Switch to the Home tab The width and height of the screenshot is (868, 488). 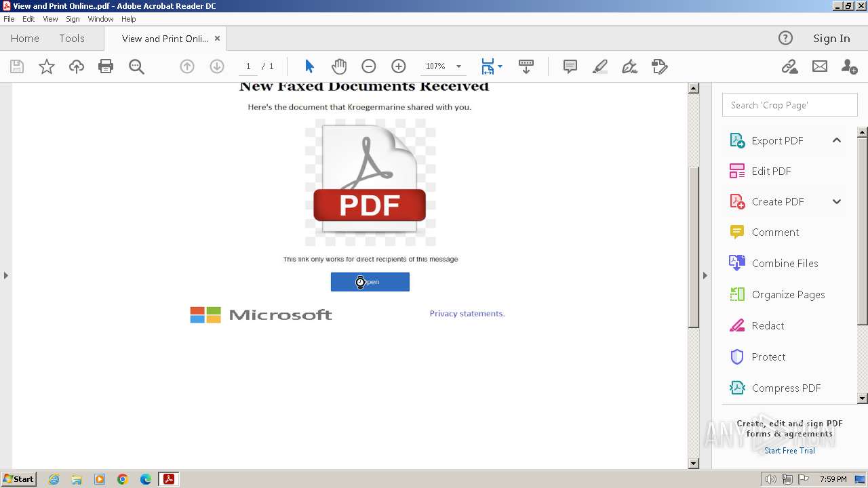pyautogui.click(x=25, y=39)
